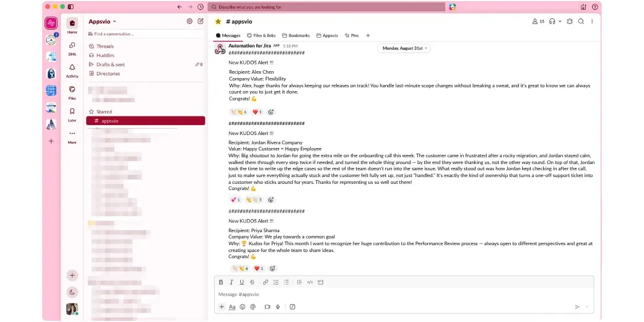Open workspace preferences gear icon
Image resolution: width=644 pixels, height=322 pixels.
(x=189, y=21)
